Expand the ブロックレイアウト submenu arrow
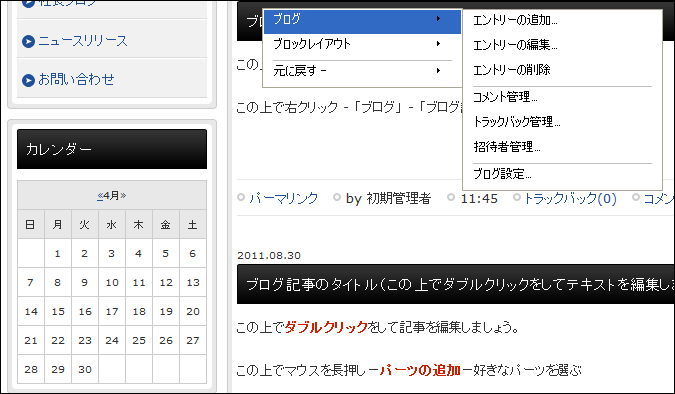The image size is (675, 394). 438,44
